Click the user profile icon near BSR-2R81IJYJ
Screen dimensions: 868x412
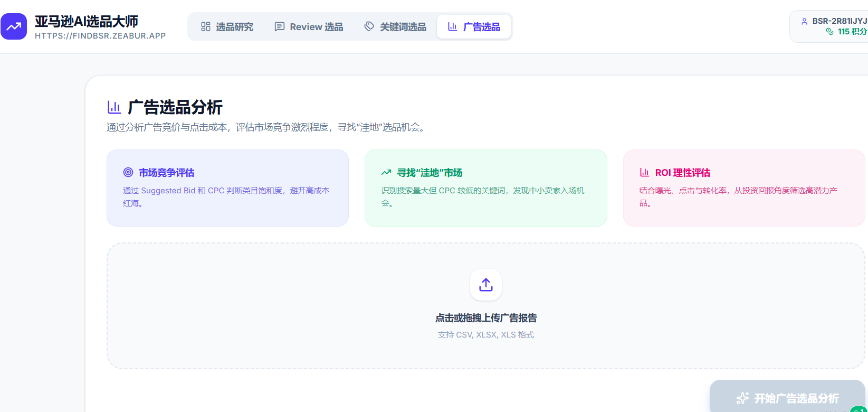[804, 21]
